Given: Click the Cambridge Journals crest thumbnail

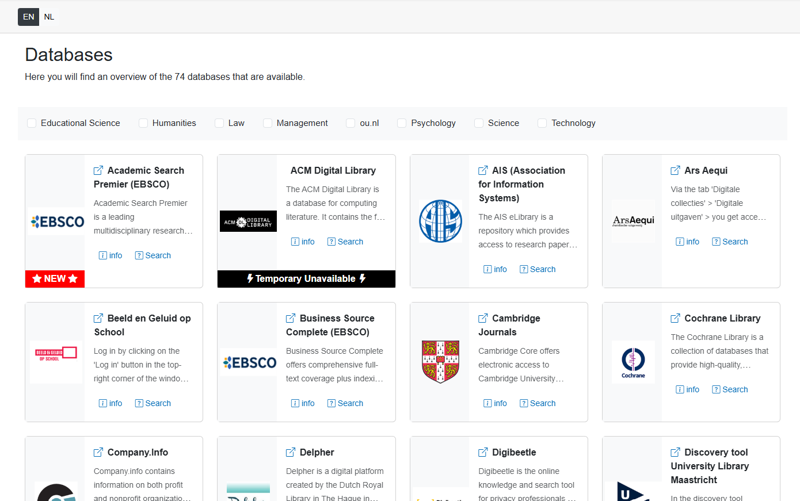Looking at the screenshot, I should [x=440, y=362].
